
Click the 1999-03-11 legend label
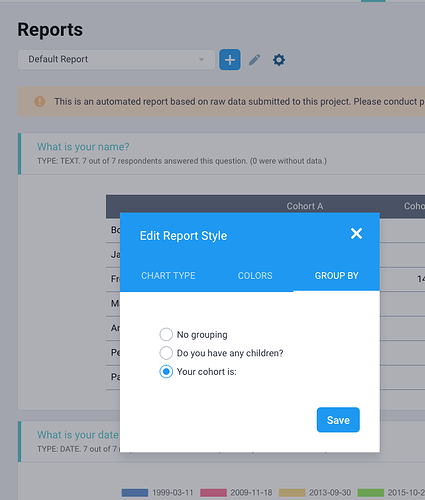point(173,493)
